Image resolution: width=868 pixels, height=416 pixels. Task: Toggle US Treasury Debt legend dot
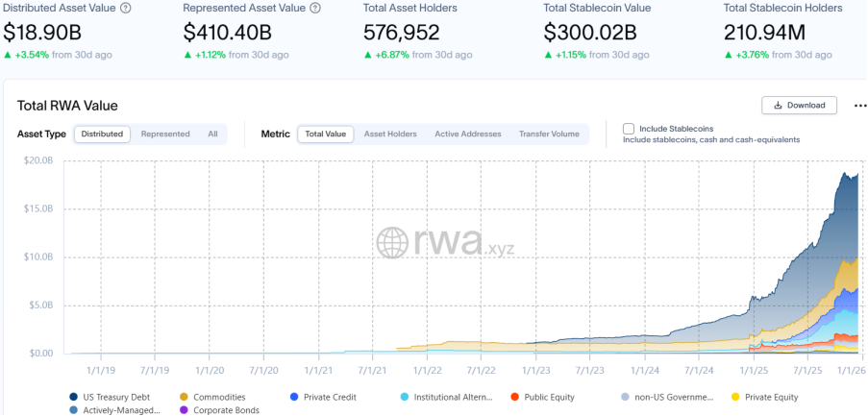point(74,397)
